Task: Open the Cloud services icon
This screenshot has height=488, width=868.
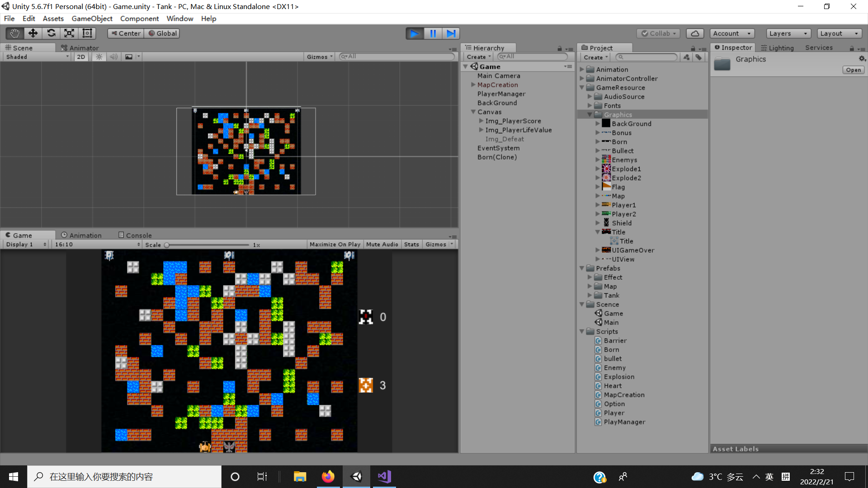Action: [x=695, y=33]
